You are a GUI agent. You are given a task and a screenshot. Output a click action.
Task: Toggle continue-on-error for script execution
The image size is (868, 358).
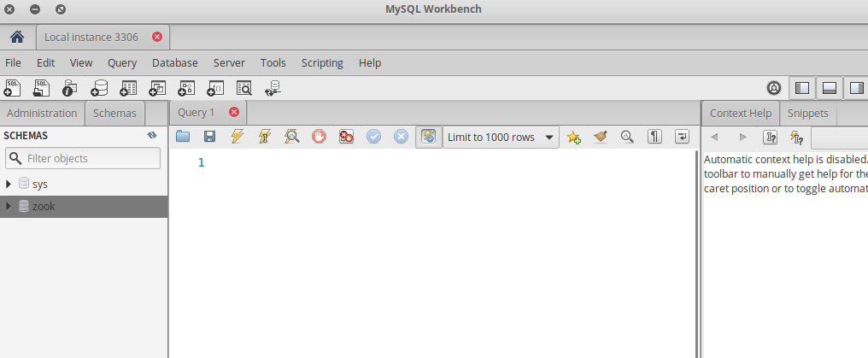[347, 137]
